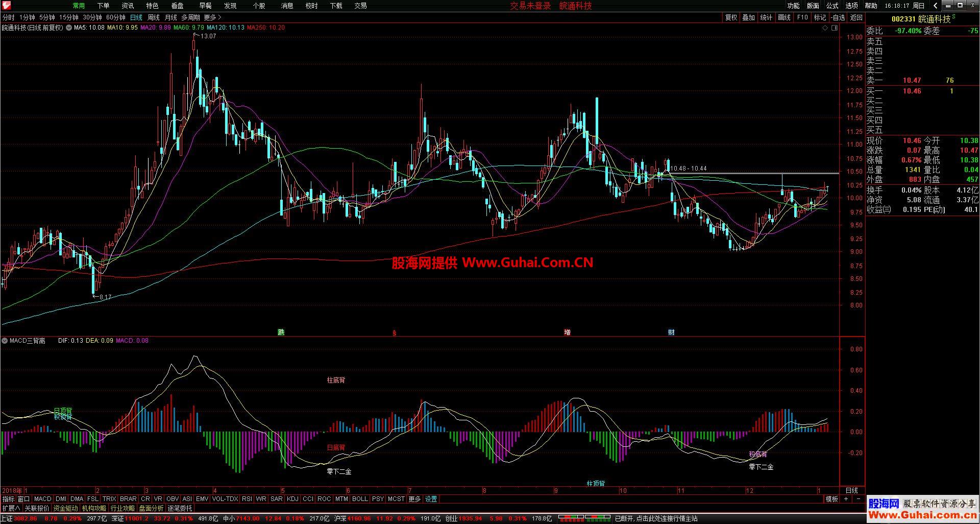The width and height of the screenshot is (980, 524).
Task: Select the 周线 weekly period tab
Action: pos(154,17)
